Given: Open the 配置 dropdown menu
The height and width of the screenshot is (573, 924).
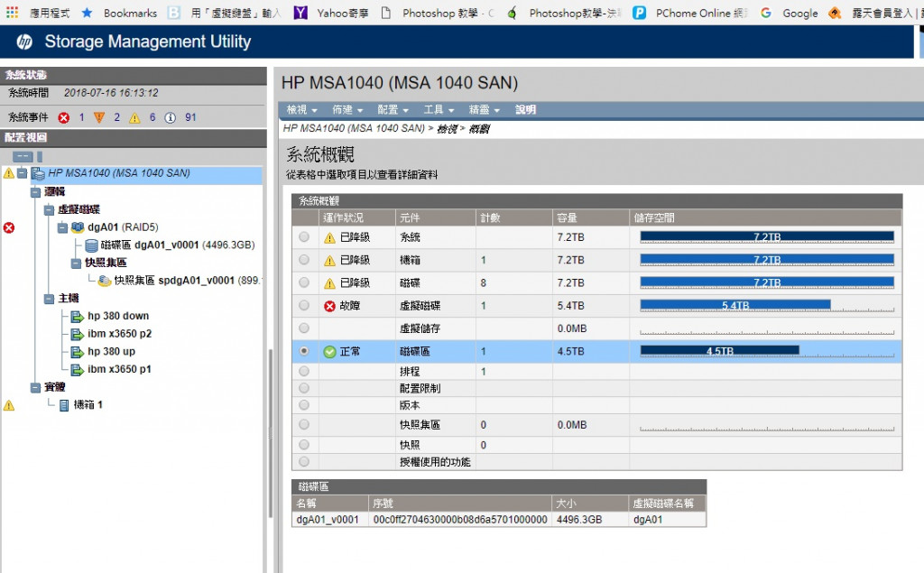Looking at the screenshot, I should coord(393,110).
